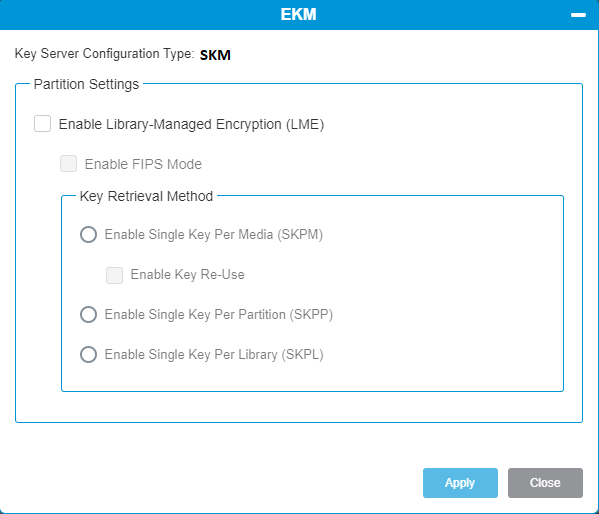
Task: Click the Enable Single Key Per Partition (SKPP) label
Action: click(x=219, y=315)
